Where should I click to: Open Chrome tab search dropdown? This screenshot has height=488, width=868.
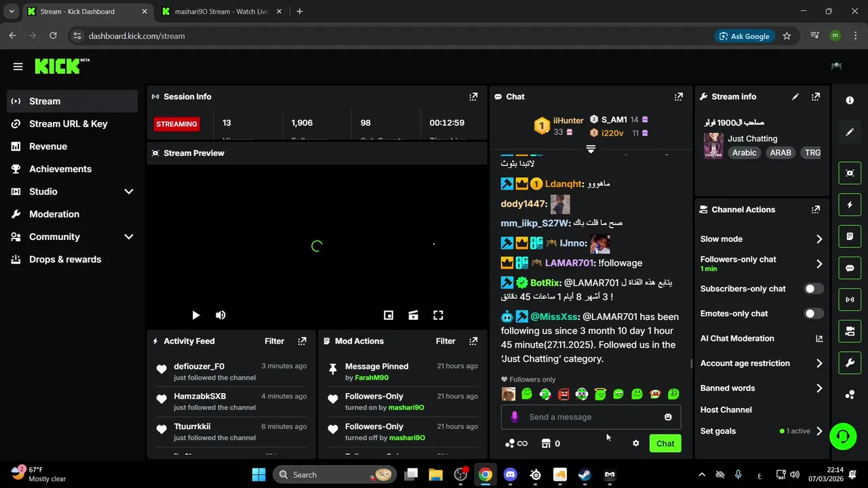(x=12, y=12)
